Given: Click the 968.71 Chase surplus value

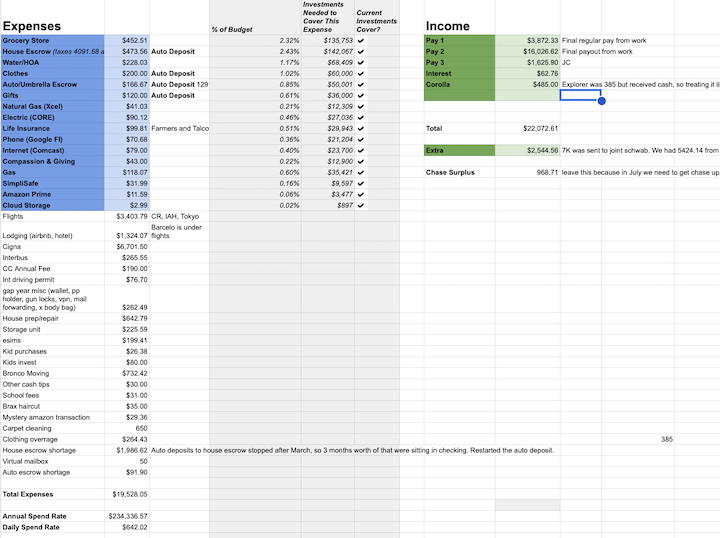Looking at the screenshot, I should point(528,173).
